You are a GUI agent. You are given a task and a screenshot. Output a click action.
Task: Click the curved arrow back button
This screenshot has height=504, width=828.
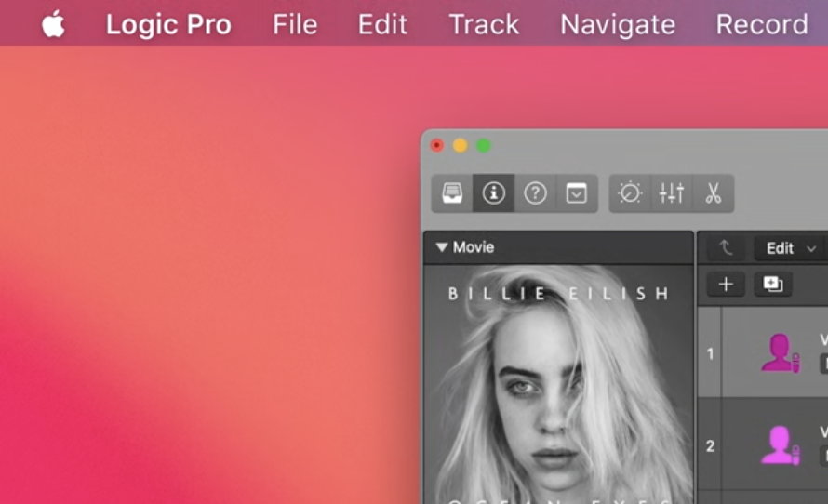pyautogui.click(x=726, y=247)
